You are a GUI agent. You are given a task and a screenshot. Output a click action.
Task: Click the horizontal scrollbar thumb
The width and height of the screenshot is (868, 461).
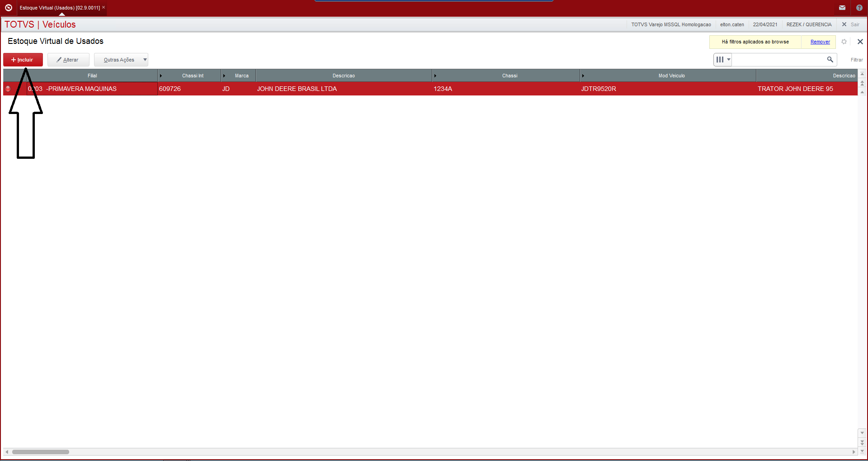41,452
